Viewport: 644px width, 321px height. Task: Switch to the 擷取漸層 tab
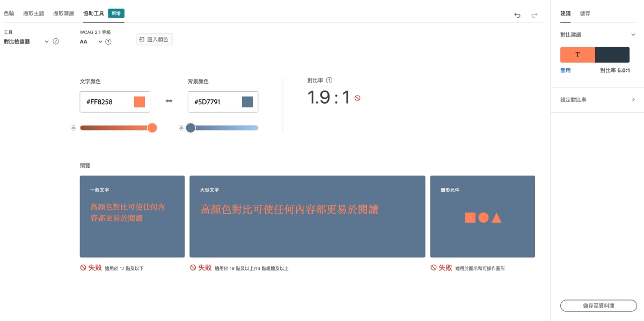pyautogui.click(x=63, y=13)
